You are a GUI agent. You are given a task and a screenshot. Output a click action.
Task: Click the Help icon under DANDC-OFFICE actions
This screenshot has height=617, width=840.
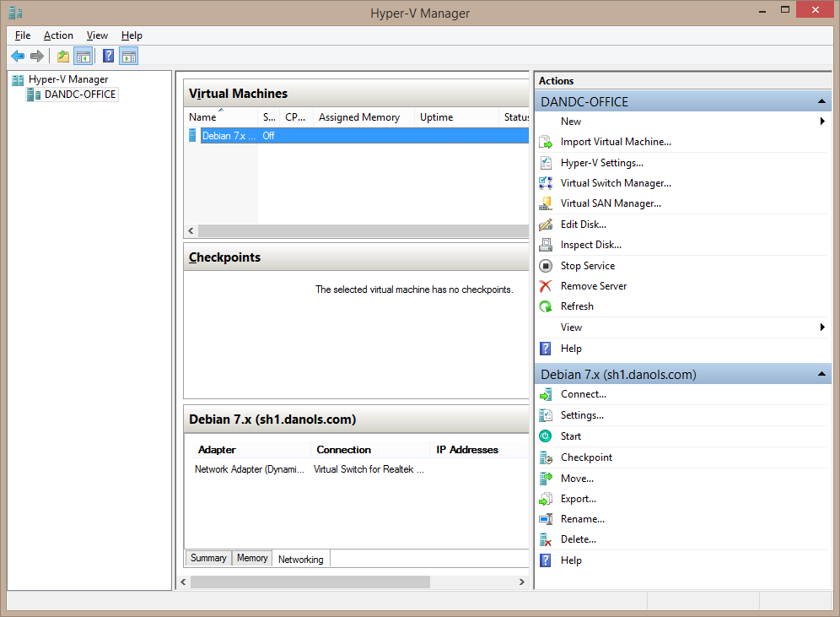pyautogui.click(x=546, y=349)
